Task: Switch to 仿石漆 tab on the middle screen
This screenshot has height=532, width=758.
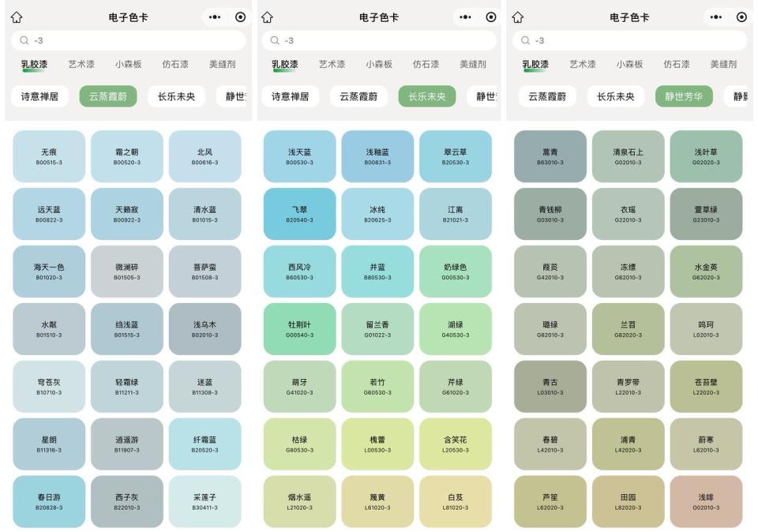Action: tap(426, 64)
